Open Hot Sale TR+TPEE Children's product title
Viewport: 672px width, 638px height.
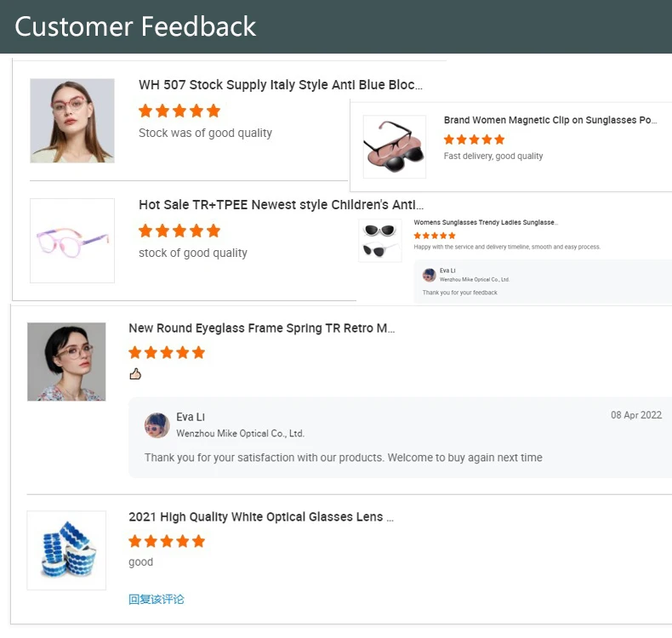pos(281,205)
